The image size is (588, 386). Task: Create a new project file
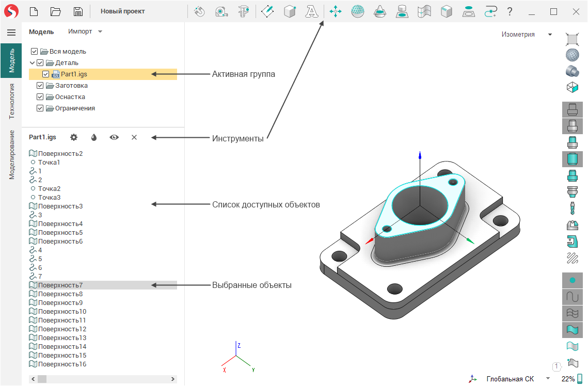(34, 11)
